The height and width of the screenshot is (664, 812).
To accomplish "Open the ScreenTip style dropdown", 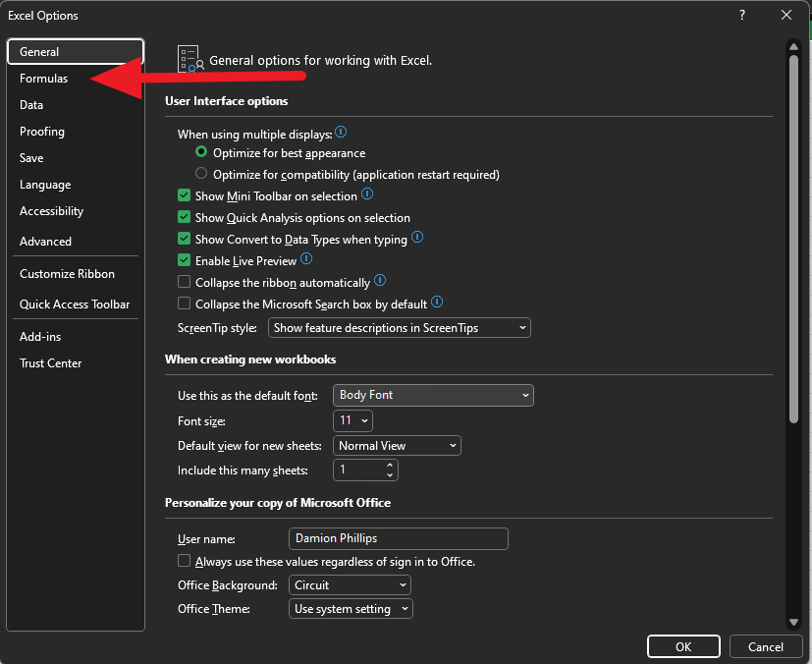I will (x=400, y=328).
